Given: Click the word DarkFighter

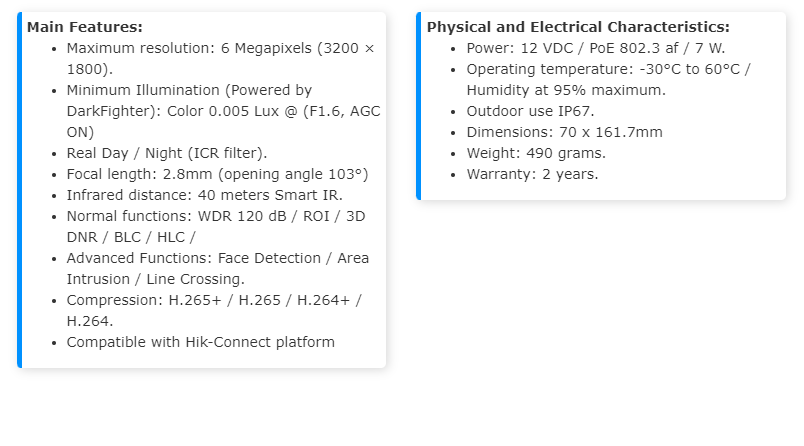Looking at the screenshot, I should [x=110, y=111].
